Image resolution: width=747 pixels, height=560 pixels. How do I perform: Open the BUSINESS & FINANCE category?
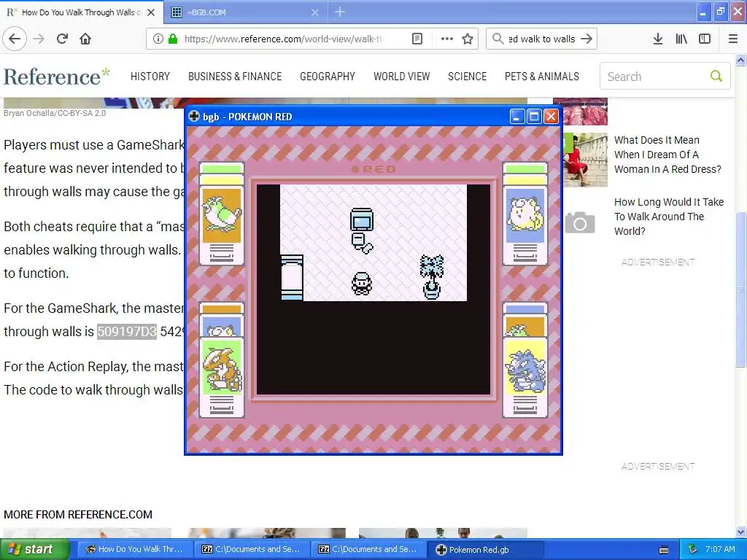235,76
